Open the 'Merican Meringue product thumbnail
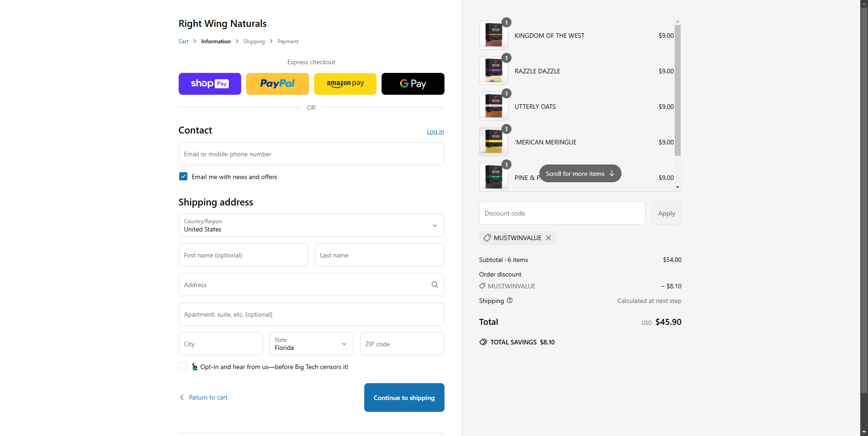The height and width of the screenshot is (436, 868). click(x=494, y=142)
